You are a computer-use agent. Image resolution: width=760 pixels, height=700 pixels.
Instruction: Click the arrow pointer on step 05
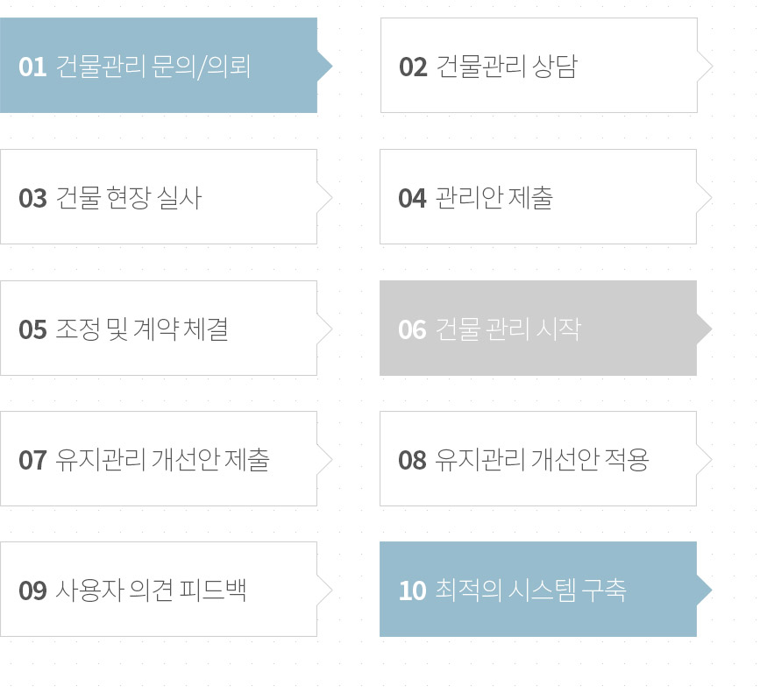click(x=324, y=329)
